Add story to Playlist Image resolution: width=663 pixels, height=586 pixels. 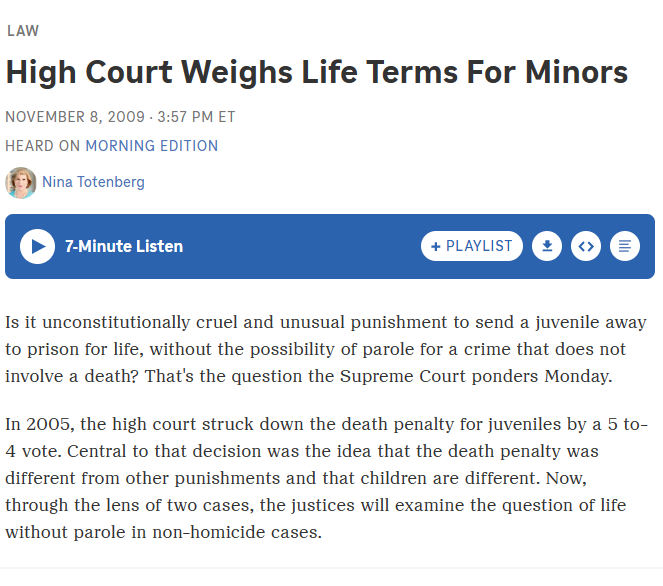472,246
